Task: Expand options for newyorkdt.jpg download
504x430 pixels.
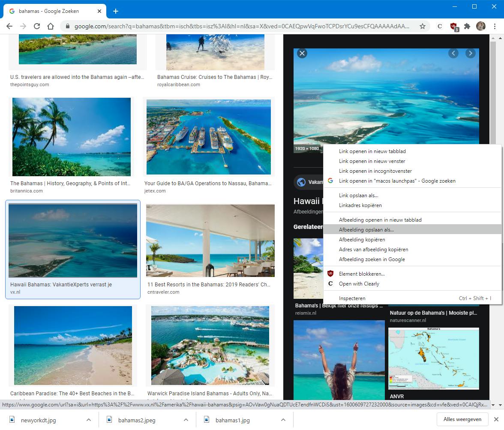Action: [x=89, y=420]
